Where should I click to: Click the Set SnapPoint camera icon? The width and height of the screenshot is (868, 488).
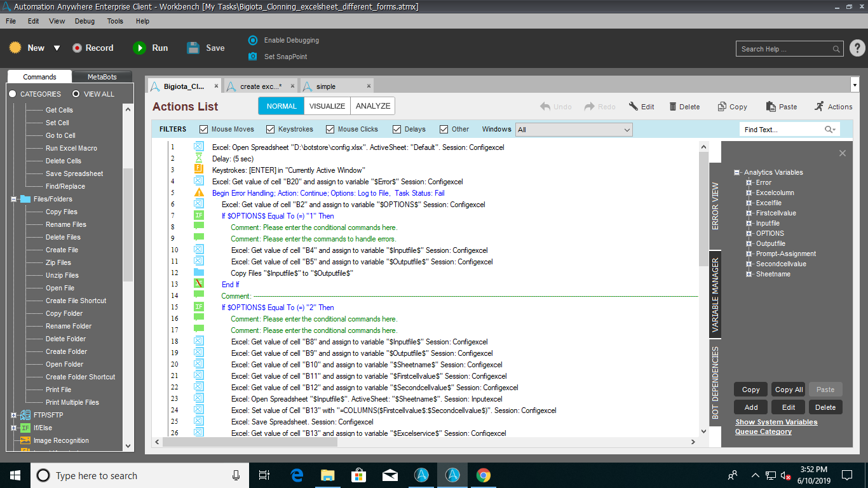253,57
